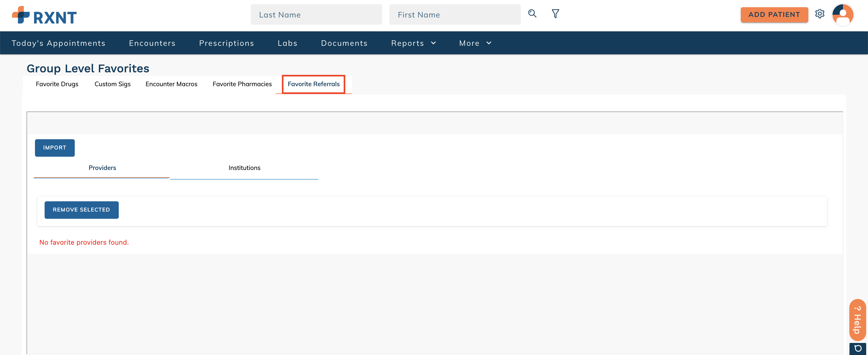Switch to the Favorite Drugs tab
The image size is (868, 355).
tap(57, 84)
